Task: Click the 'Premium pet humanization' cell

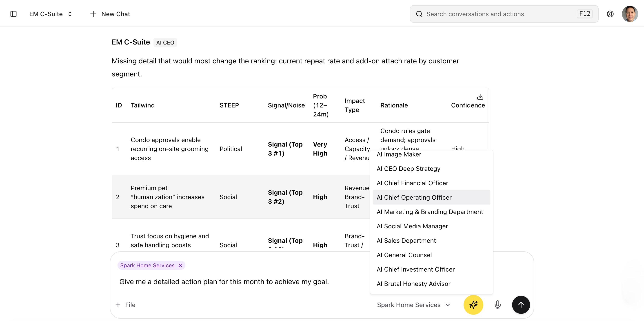Action: (167, 197)
